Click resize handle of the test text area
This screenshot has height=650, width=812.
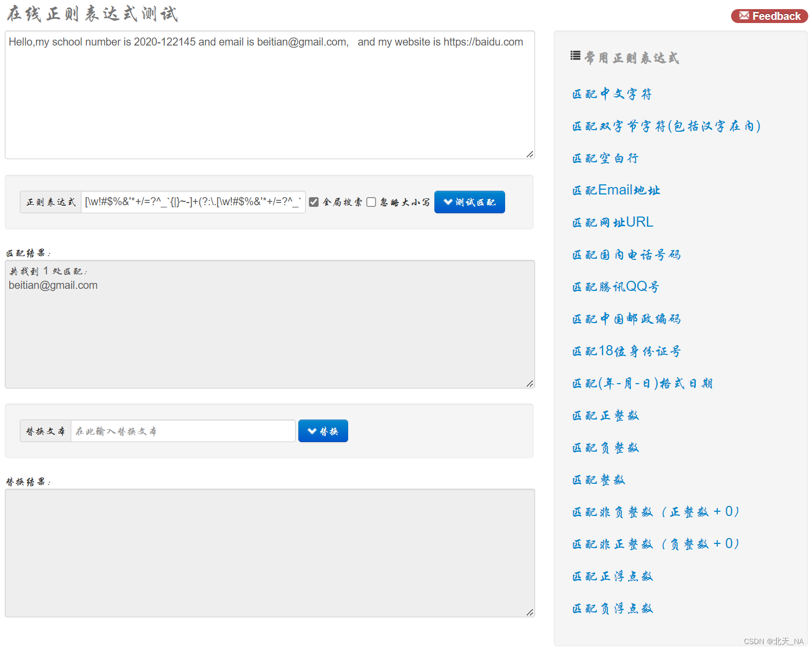[530, 154]
